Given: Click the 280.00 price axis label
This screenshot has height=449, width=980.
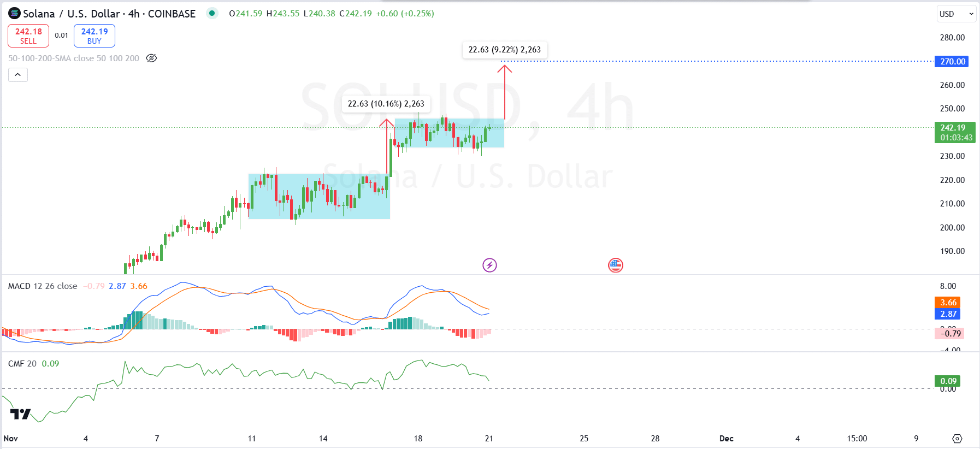Looking at the screenshot, I should pyautogui.click(x=952, y=38).
